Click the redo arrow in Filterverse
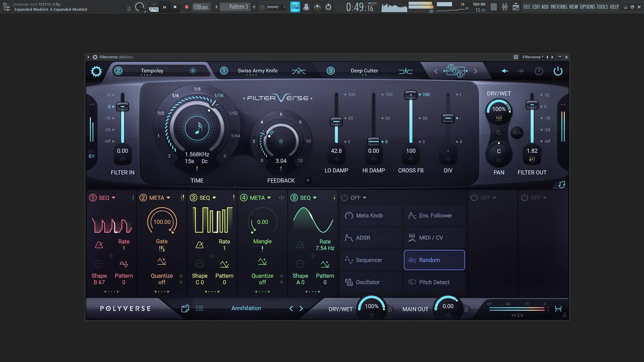644x362 pixels. tap(521, 71)
